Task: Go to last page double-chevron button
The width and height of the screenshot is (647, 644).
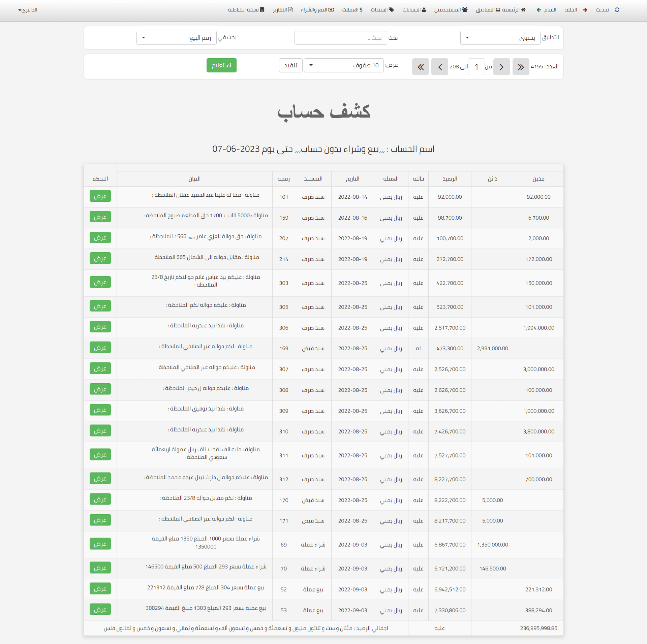Action: 421,67
